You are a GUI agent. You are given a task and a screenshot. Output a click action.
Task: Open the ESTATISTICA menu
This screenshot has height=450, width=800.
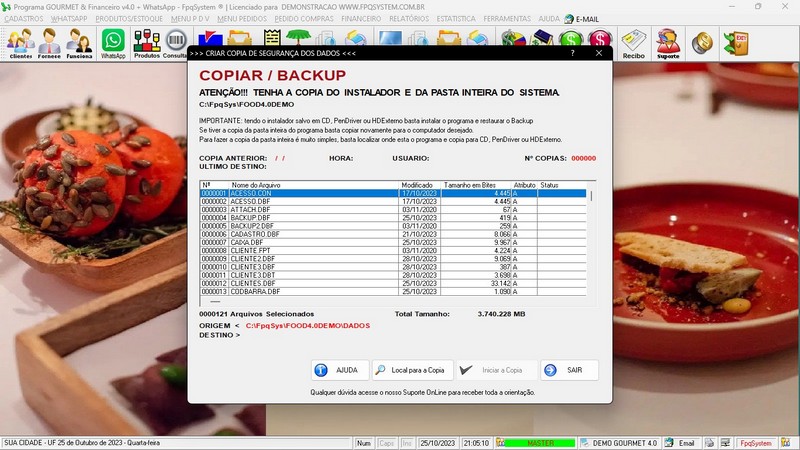(456, 19)
